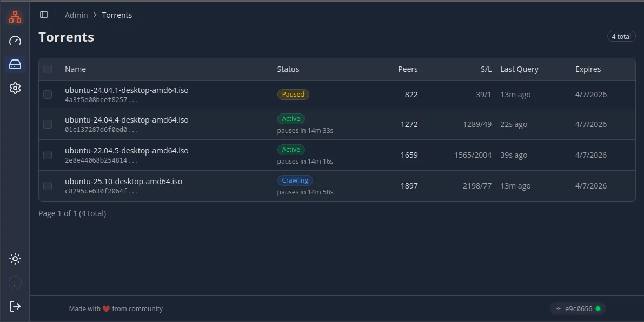This screenshot has height=322, width=644.
Task: Click the Status column header
Action: [288, 69]
